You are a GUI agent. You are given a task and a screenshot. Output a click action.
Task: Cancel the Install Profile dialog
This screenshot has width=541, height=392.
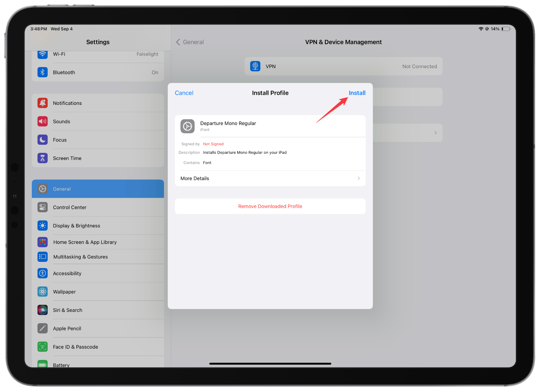184,93
